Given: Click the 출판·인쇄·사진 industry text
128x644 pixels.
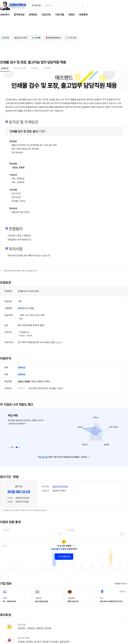Looking at the screenshot, I should [73, 602].
